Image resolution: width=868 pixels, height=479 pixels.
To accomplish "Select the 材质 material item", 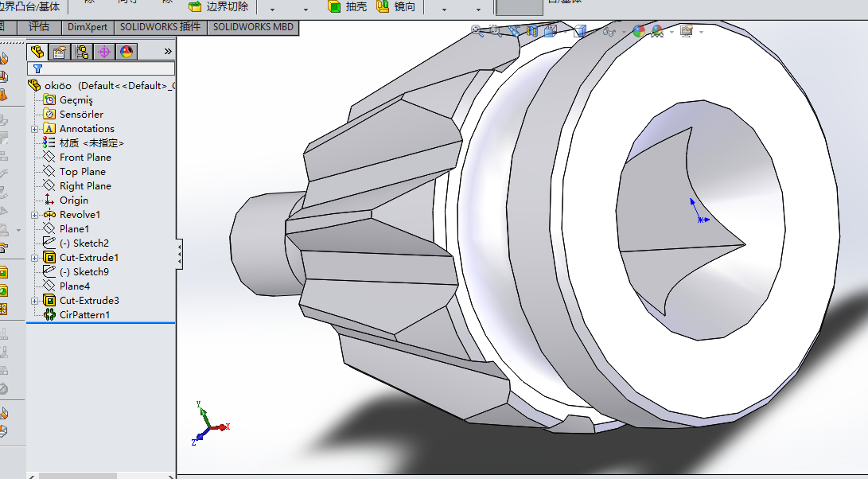I will [84, 143].
